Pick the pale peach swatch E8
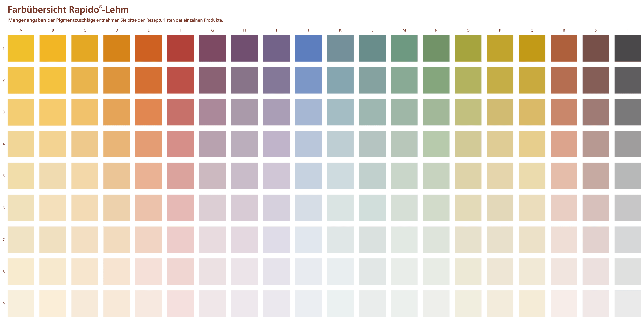The width and height of the screenshot is (644, 322). point(148,272)
